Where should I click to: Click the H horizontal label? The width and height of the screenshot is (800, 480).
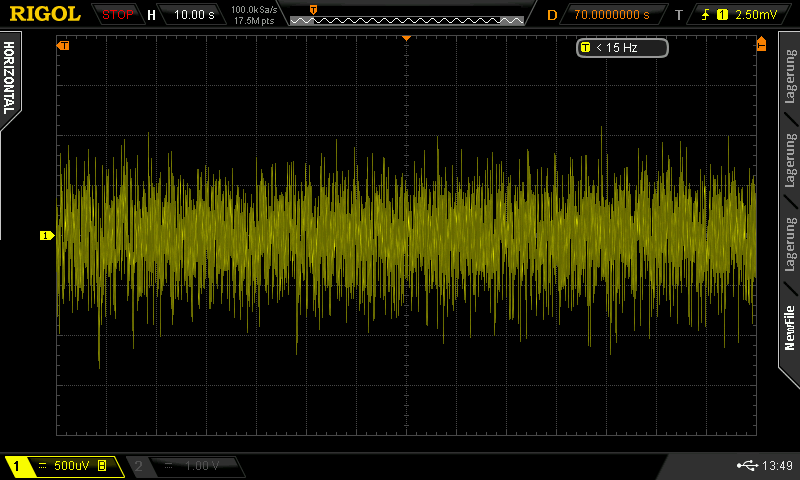[151, 15]
